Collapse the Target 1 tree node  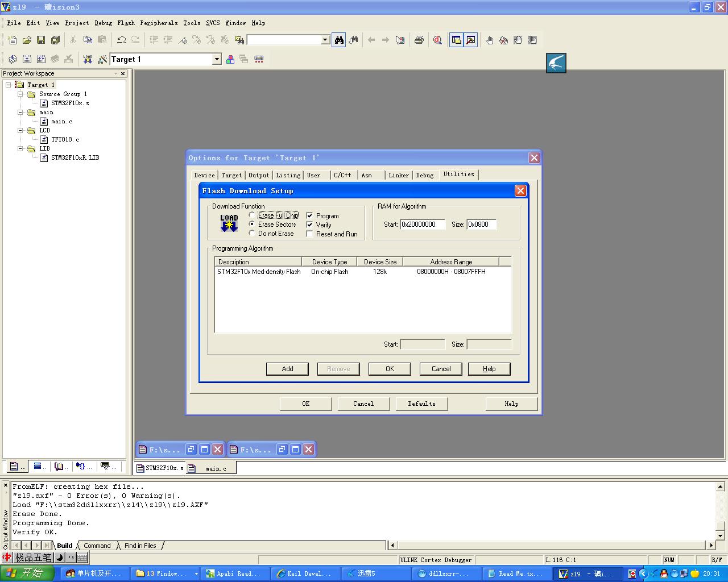coord(9,85)
